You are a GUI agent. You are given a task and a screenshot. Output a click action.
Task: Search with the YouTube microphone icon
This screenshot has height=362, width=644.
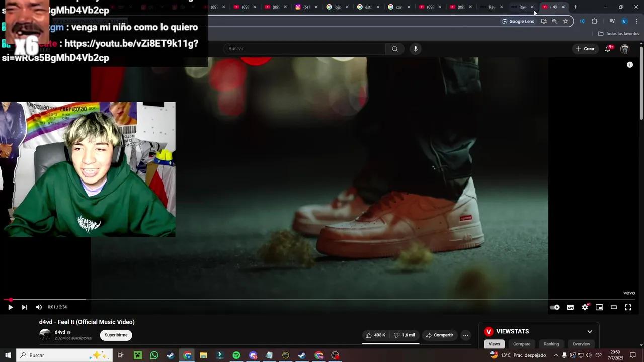point(415,49)
